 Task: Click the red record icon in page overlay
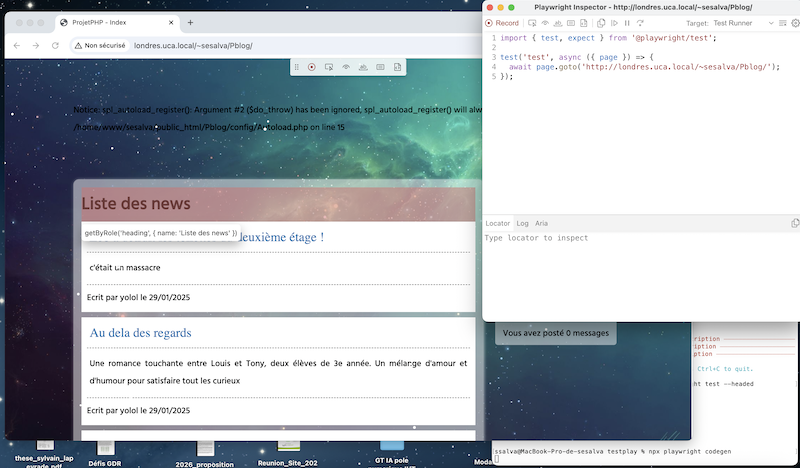[x=312, y=67]
